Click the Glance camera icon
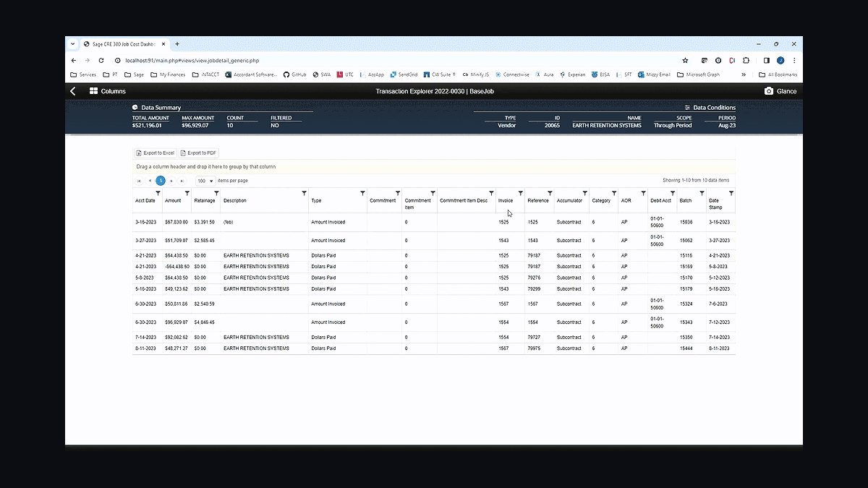This screenshot has width=868, height=488. [x=769, y=91]
